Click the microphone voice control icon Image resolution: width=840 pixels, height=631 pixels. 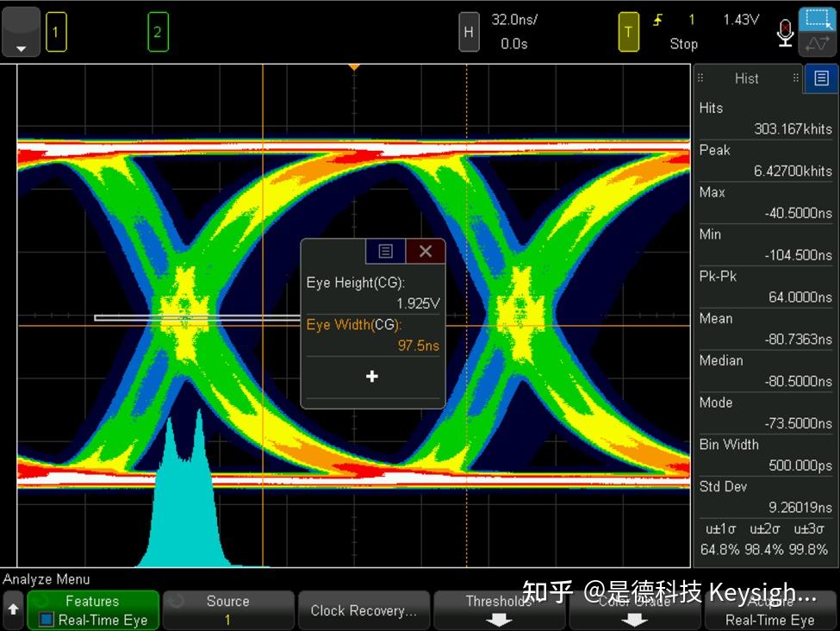point(785,33)
